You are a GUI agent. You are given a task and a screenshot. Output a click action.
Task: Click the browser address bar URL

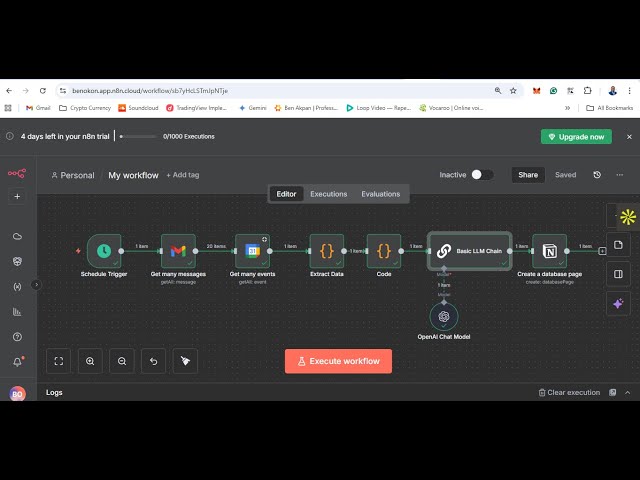(x=150, y=91)
